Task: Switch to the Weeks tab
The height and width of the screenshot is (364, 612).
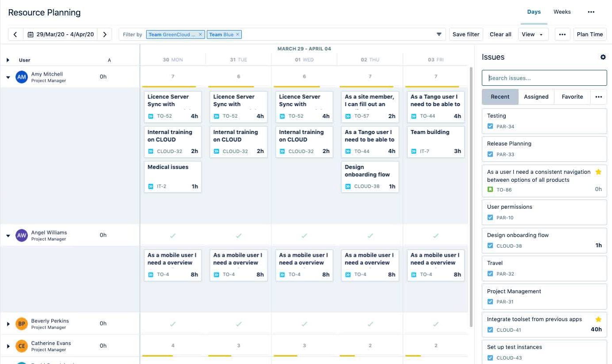Action: 562,11
